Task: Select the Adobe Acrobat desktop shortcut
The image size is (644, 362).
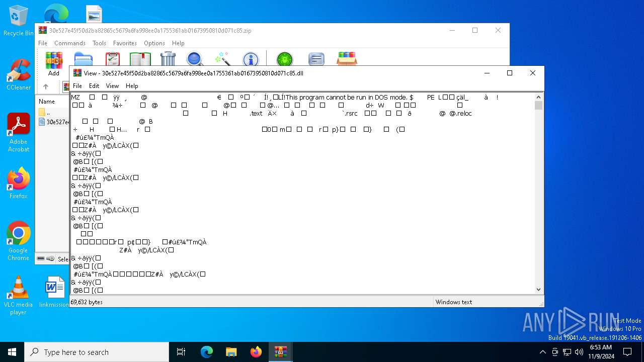Action: tap(19, 133)
